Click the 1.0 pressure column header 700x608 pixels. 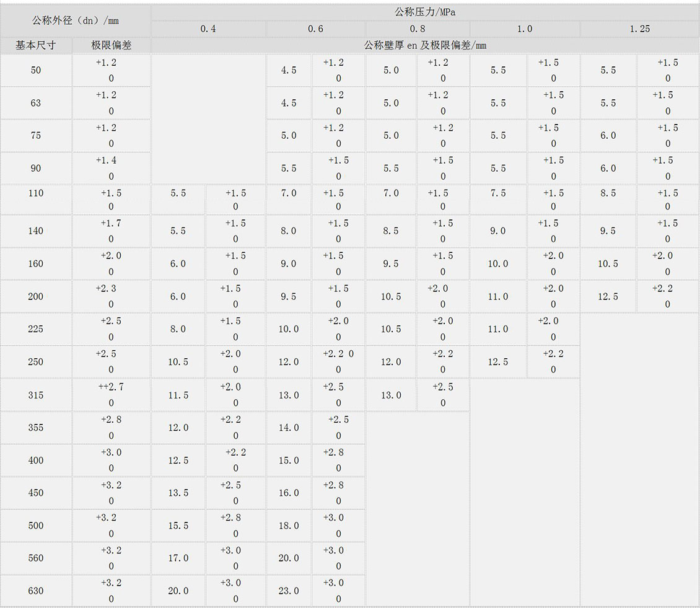[525, 29]
